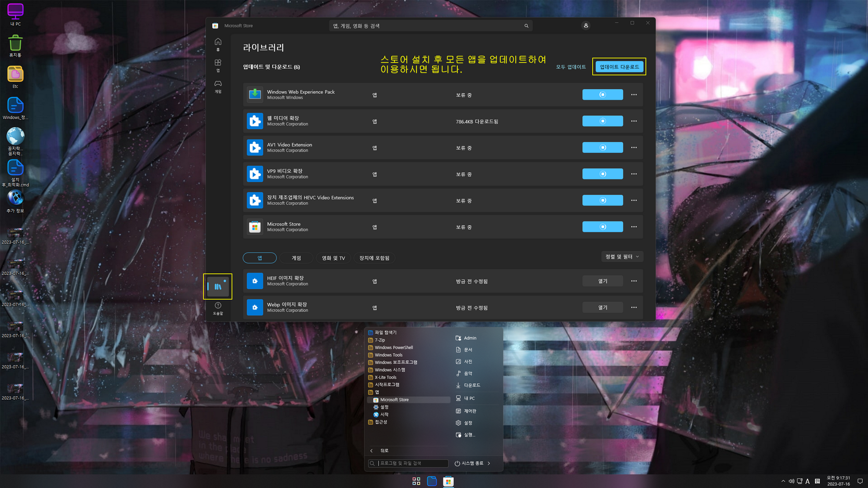The width and height of the screenshot is (868, 488).
Task: Click the 업데이트 다운로드 button
Action: click(x=619, y=67)
